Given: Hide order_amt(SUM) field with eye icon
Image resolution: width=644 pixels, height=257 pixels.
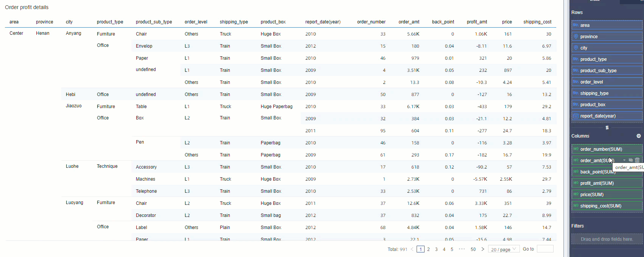Looking at the screenshot, I should (631, 160).
